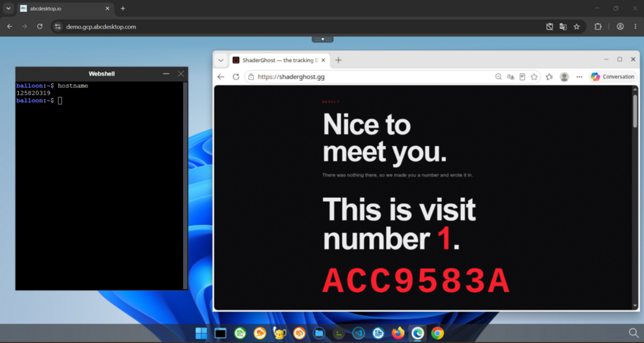Click the red tracking ID ACC9583A
The height and width of the screenshot is (343, 644).
pyautogui.click(x=416, y=281)
